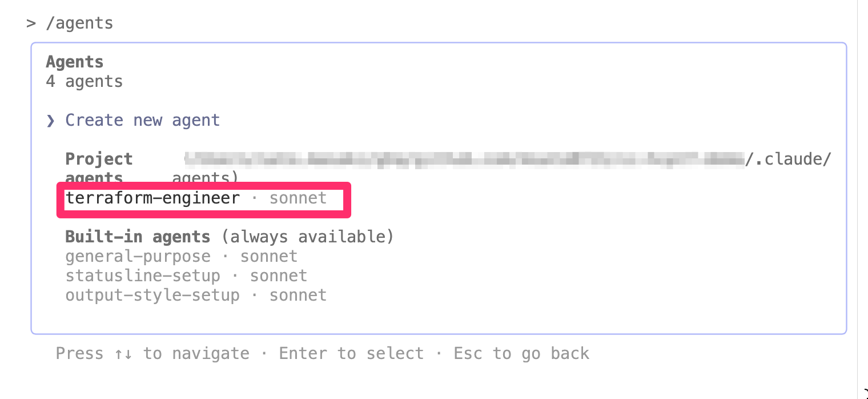The height and width of the screenshot is (399, 868).
Task: Click the sonnet label beside general-purpose
Action: (x=269, y=257)
